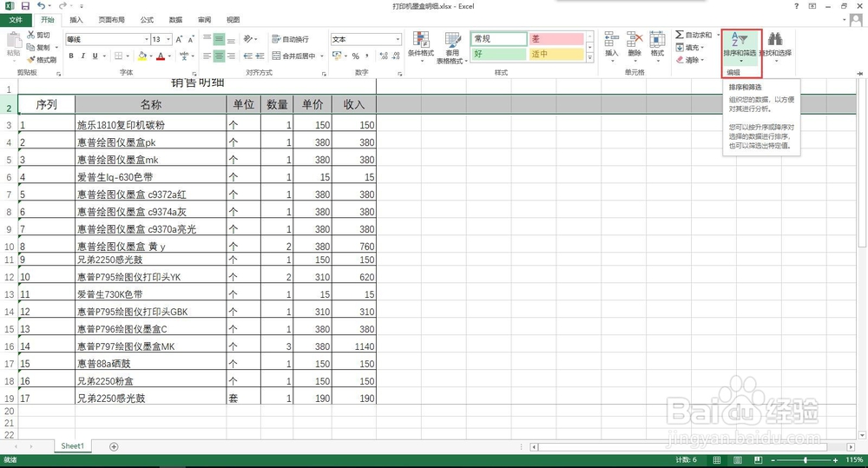Open the font name combo box
The height and width of the screenshot is (468, 868).
click(x=108, y=39)
